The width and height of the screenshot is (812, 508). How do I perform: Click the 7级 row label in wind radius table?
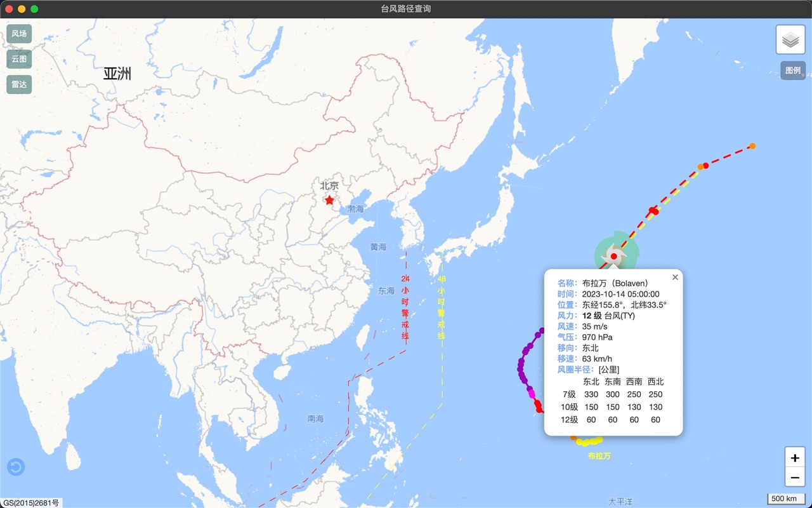(x=569, y=394)
